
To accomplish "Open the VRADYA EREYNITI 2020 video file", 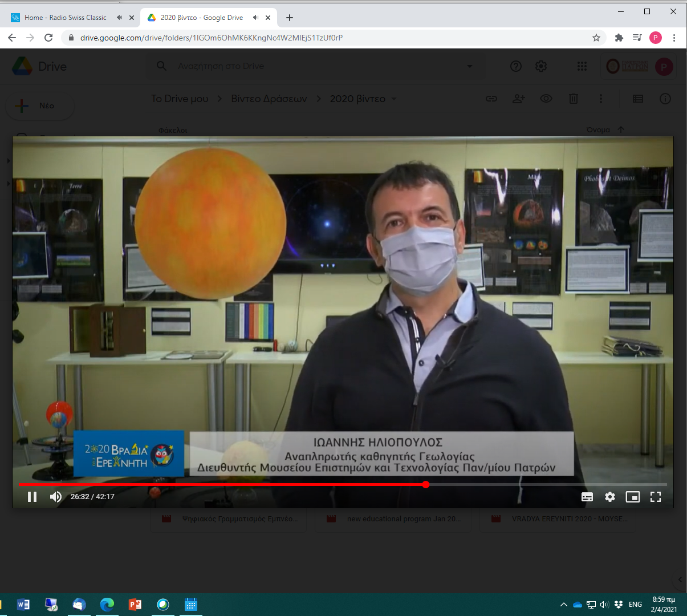I will (558, 519).
